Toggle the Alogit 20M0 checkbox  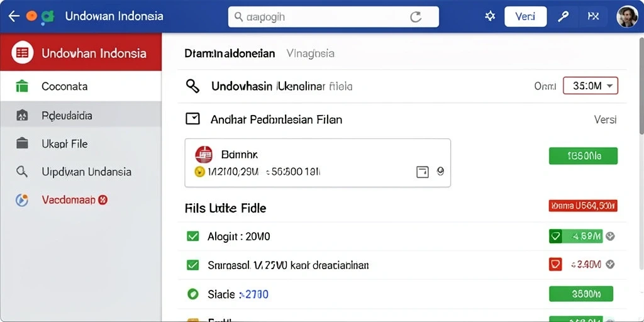pos(192,236)
